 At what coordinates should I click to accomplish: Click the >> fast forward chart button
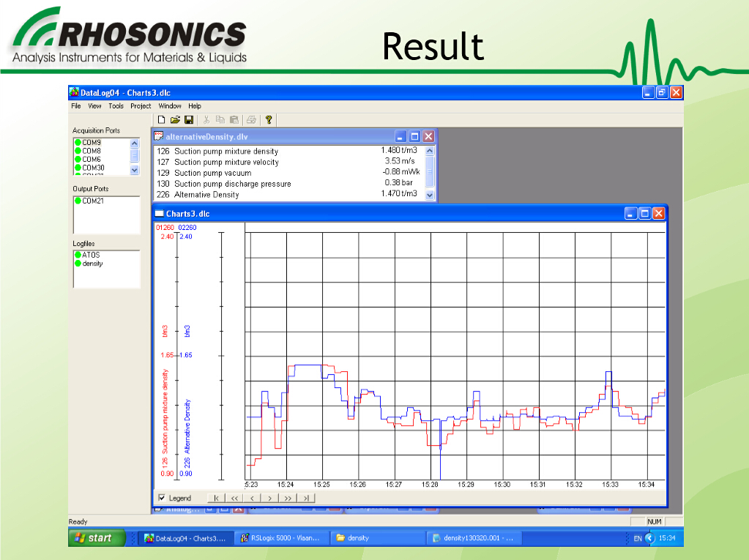coord(288,498)
